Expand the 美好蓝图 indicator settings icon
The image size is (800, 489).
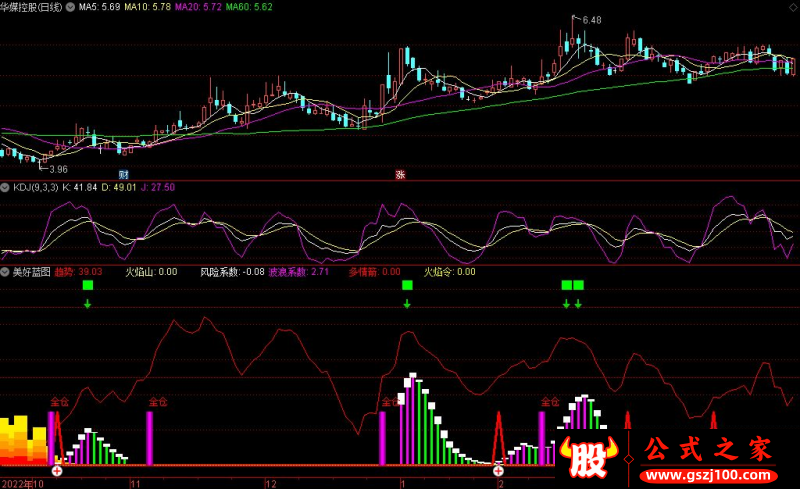pos(5,271)
